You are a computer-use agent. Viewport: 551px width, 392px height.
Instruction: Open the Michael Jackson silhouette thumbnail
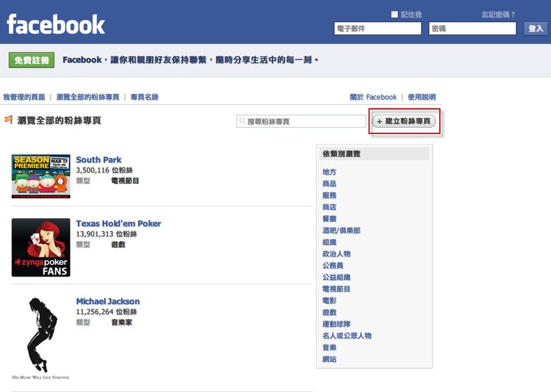41,338
